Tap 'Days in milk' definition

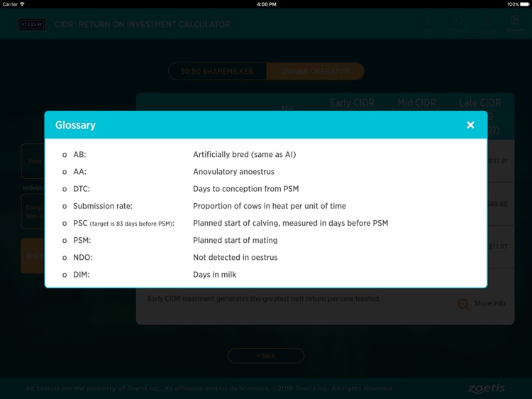214,275
